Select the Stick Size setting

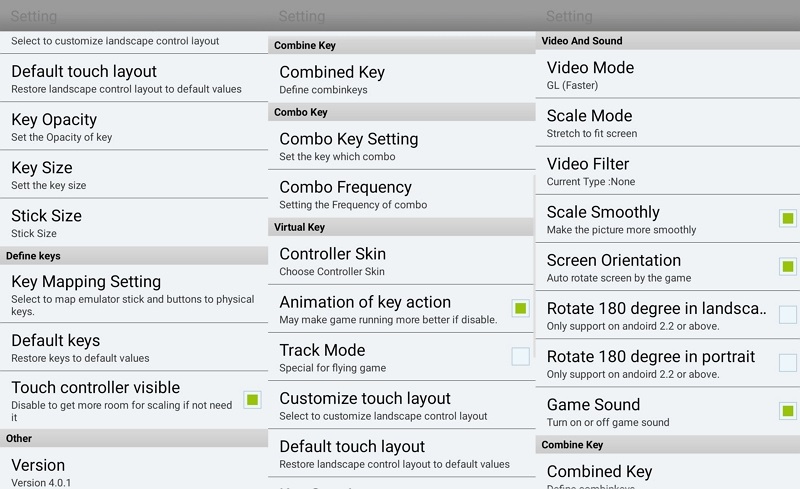(130, 223)
